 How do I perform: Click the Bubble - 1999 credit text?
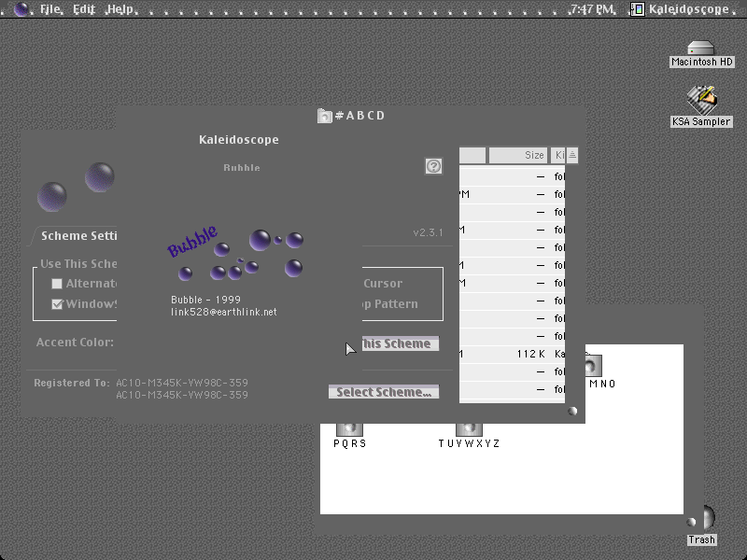pyautogui.click(x=205, y=300)
